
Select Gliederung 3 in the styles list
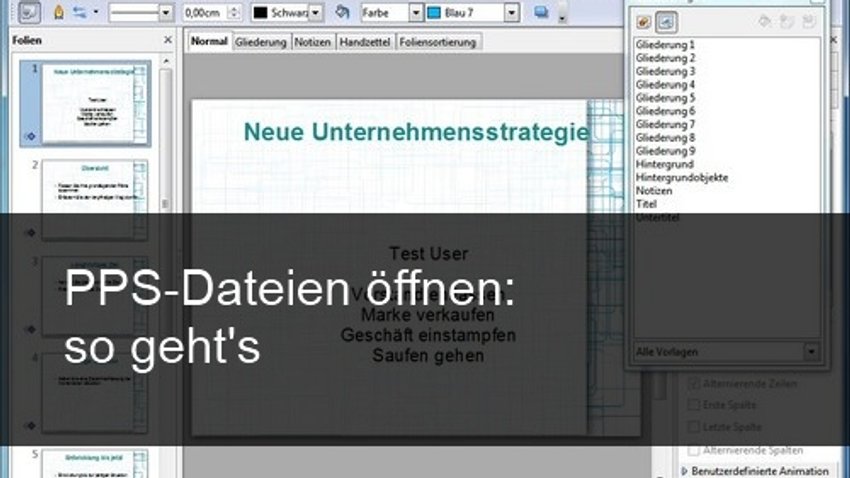[665, 71]
